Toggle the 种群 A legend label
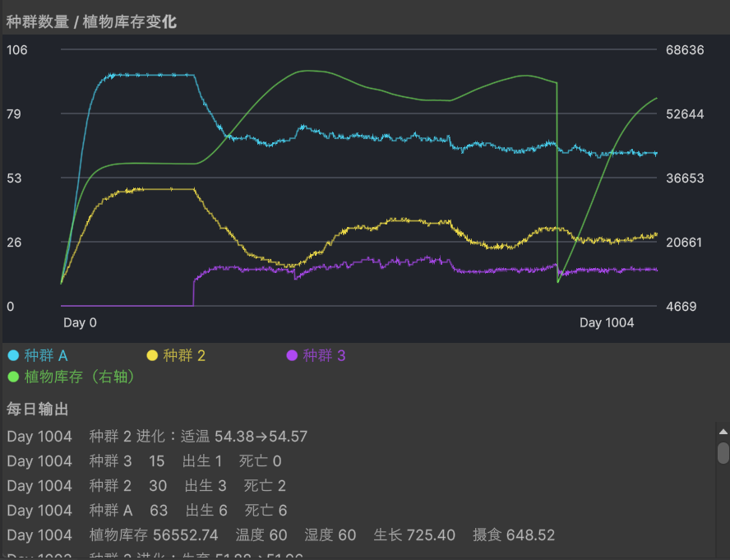The width and height of the screenshot is (730, 560). [46, 355]
